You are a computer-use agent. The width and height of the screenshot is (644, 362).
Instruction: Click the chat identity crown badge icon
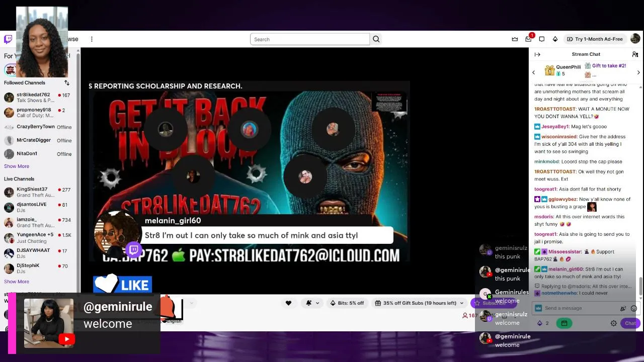pos(538,308)
